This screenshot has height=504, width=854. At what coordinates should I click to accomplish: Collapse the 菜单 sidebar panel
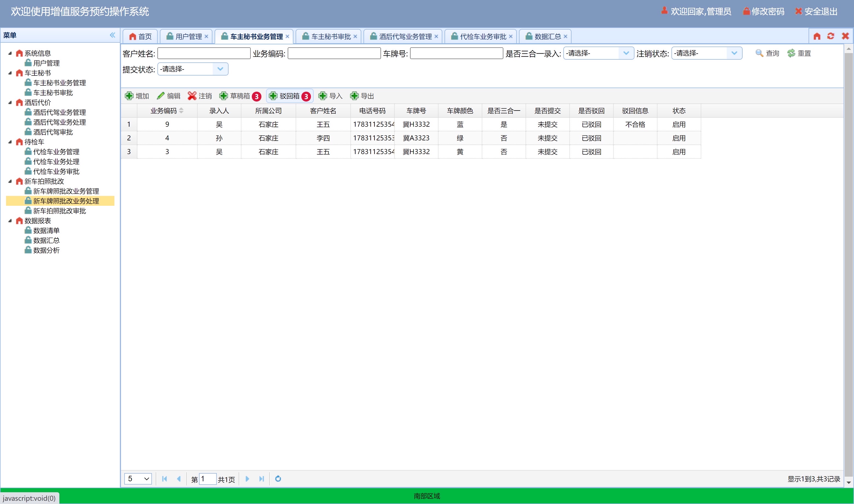point(112,35)
